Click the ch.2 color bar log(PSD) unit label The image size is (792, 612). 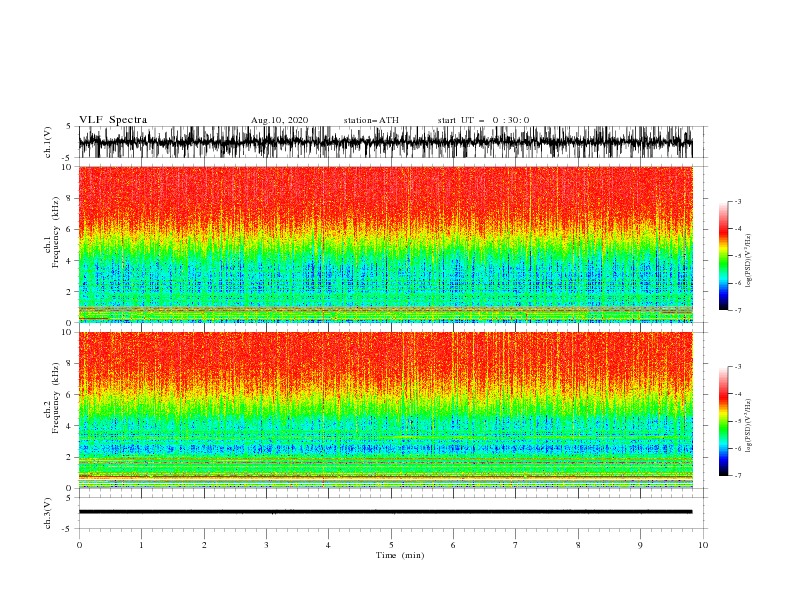pyautogui.click(x=749, y=425)
